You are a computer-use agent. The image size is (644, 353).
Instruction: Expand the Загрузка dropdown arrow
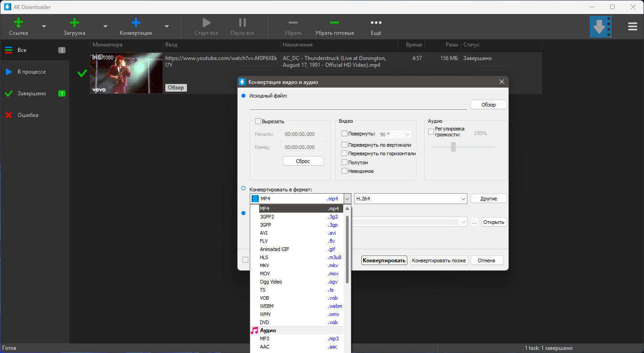pos(105,26)
